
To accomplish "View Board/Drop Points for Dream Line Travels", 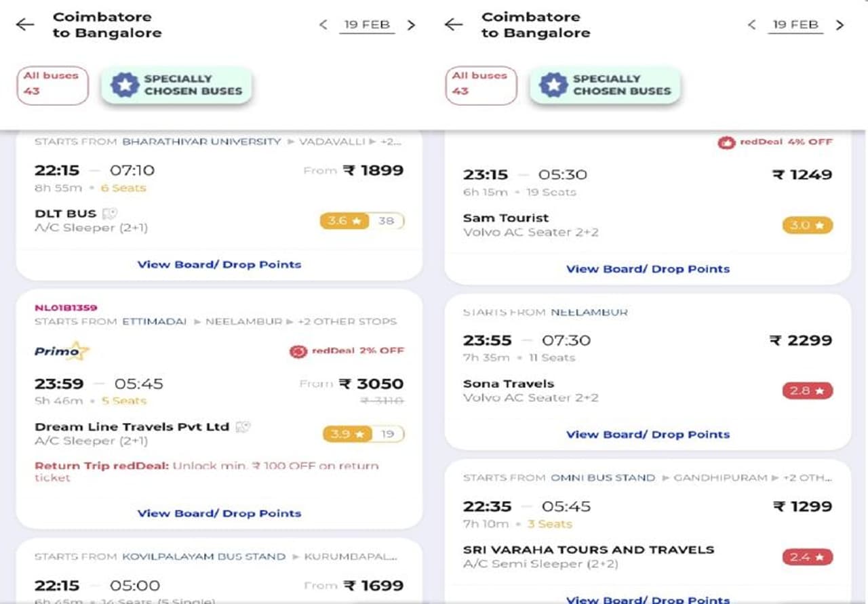I will (219, 513).
